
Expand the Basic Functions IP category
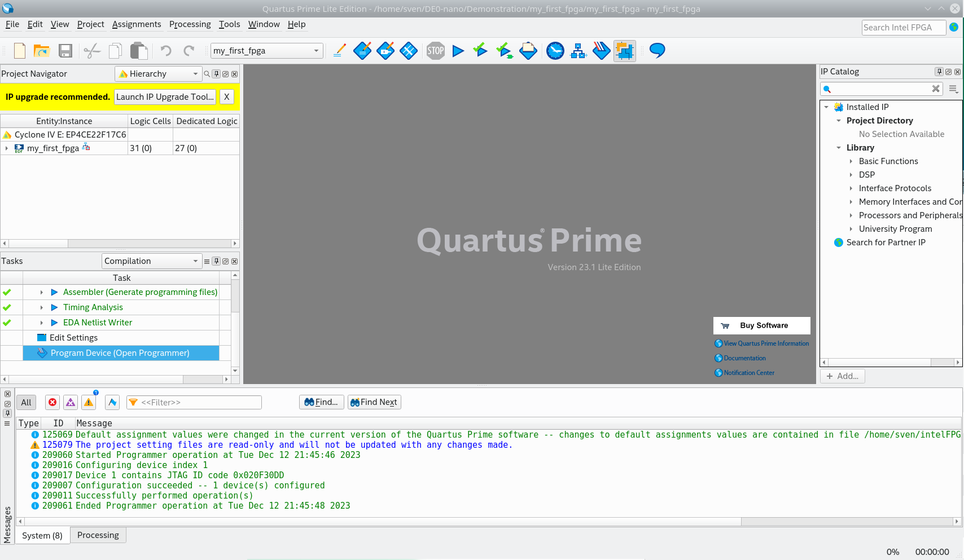tap(851, 161)
